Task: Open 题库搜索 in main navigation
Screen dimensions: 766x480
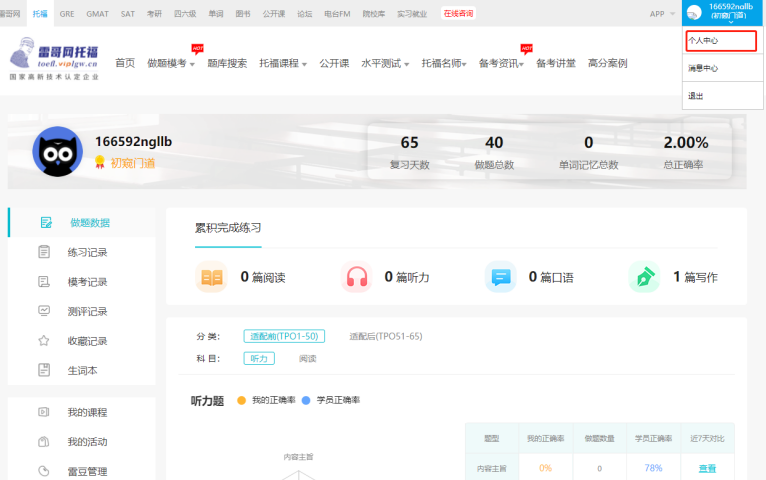Action: tap(227, 63)
